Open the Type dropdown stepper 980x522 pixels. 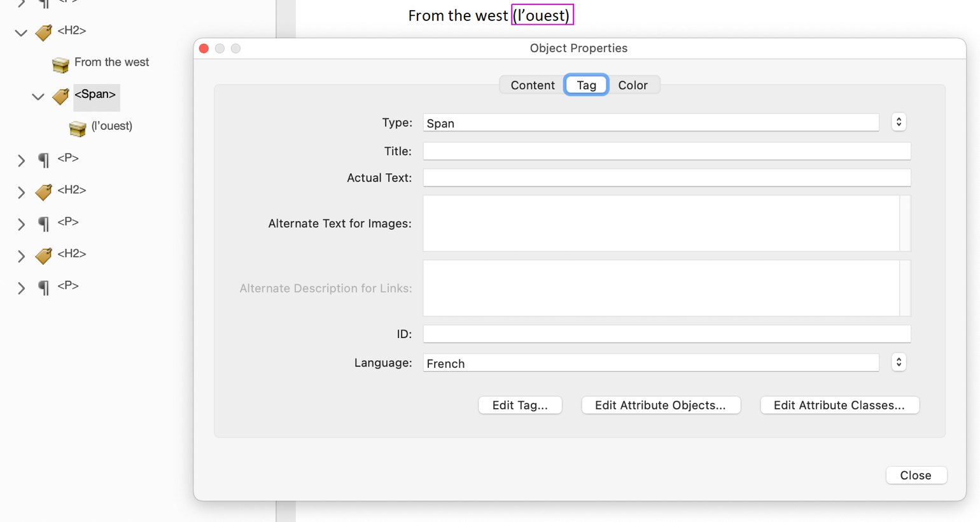(x=898, y=122)
